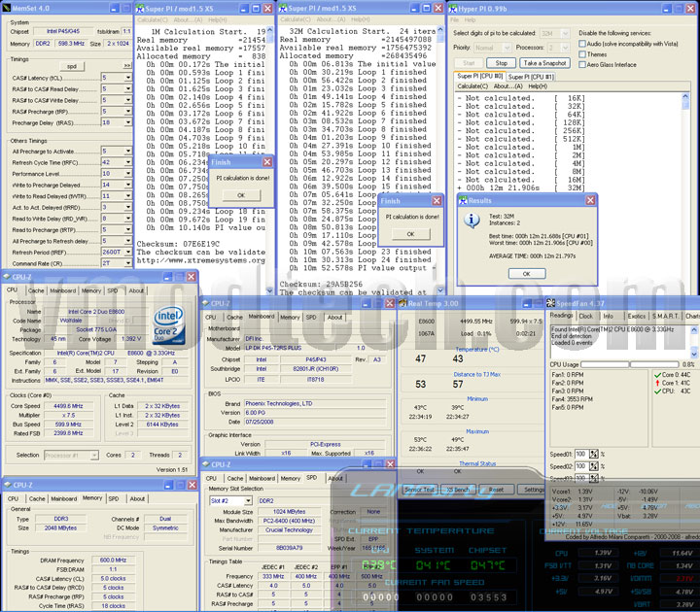
Task: Click the CPU-Z title icon of the Mainboard window
Action: (x=206, y=303)
